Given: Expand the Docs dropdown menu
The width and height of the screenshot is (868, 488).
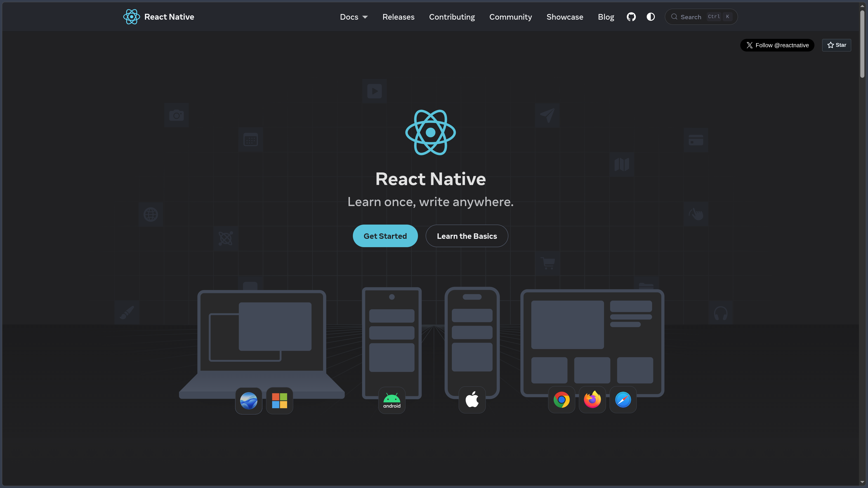Looking at the screenshot, I should (x=354, y=17).
